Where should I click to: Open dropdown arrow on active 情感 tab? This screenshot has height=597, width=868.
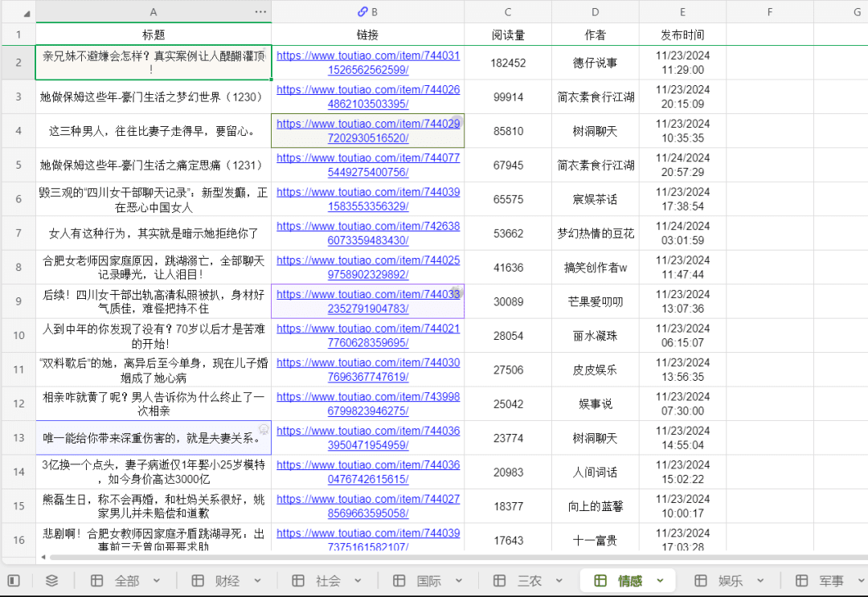(661, 580)
